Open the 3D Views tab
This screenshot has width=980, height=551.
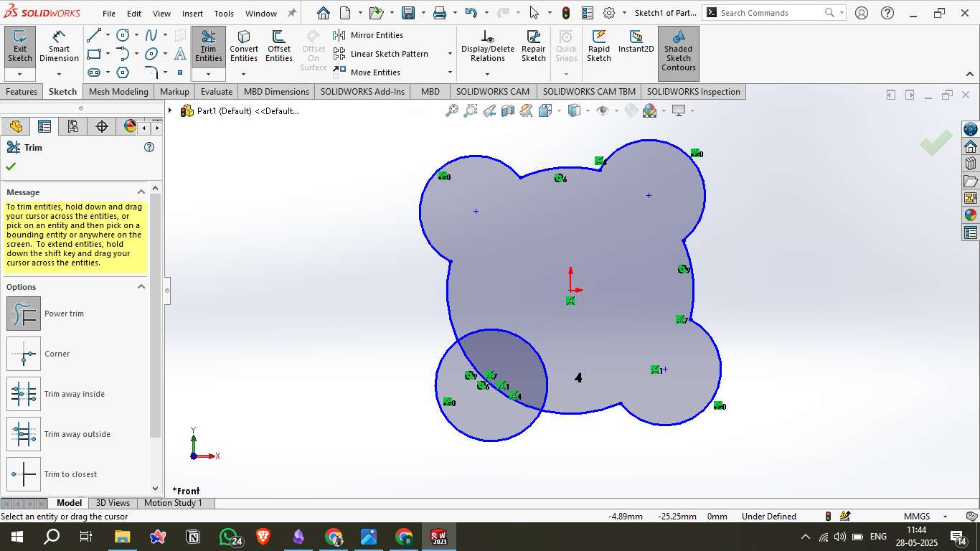pos(113,503)
